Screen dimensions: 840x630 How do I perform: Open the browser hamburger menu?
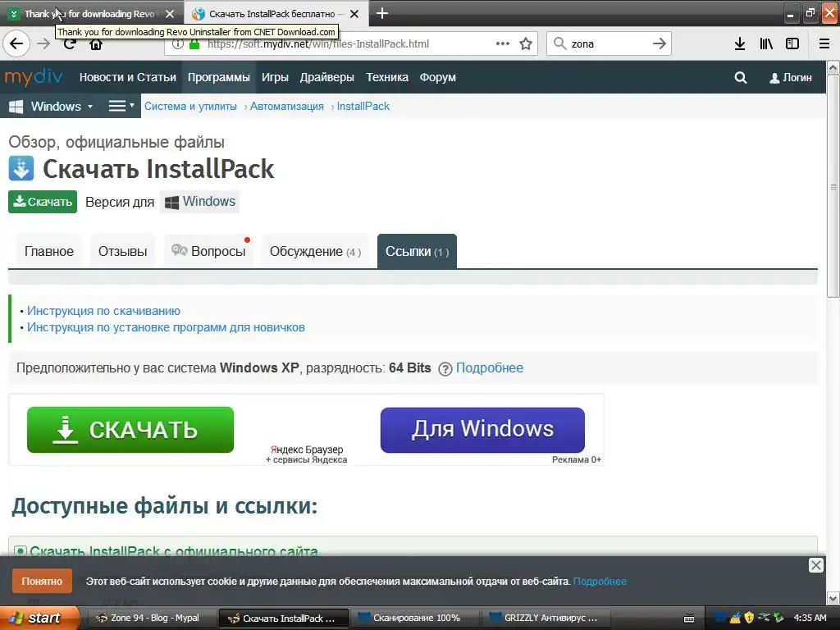pos(824,44)
